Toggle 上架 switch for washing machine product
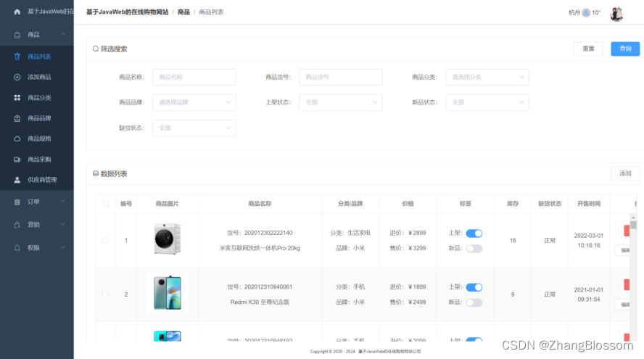This screenshot has width=644, height=359. (474, 234)
